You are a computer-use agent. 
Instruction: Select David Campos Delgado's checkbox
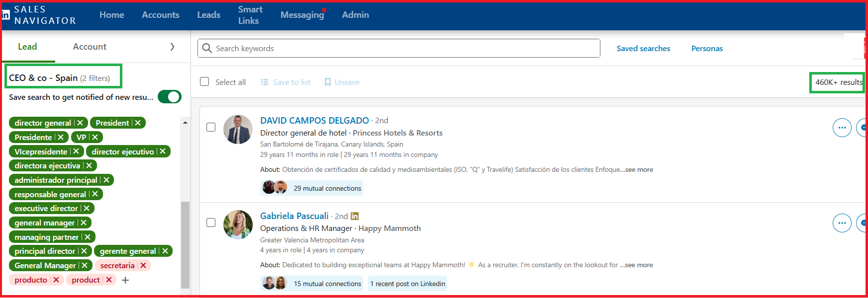click(x=211, y=127)
